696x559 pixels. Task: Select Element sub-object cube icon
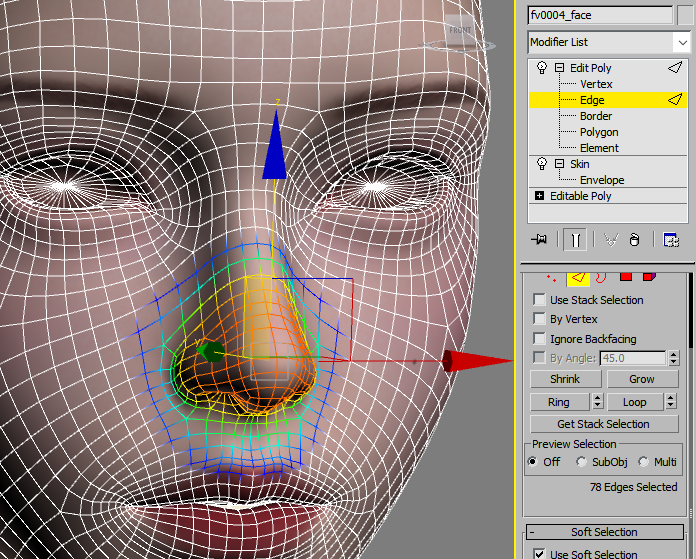[649, 277]
